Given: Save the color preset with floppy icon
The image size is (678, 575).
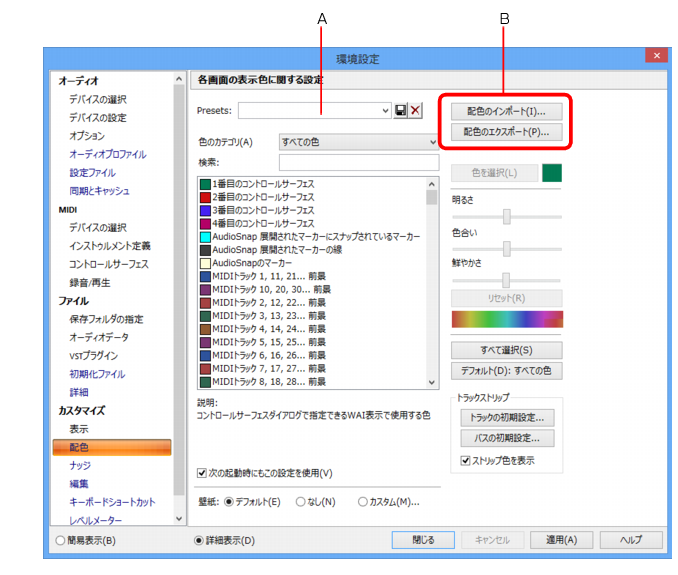Looking at the screenshot, I should [400, 111].
